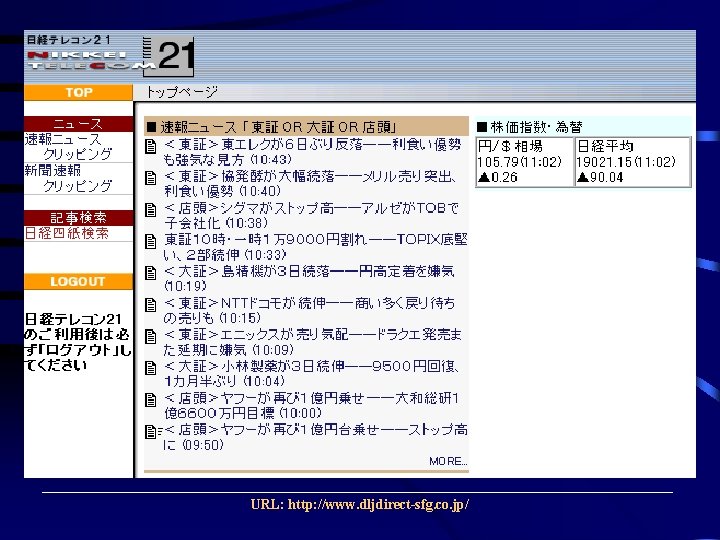Select the ニュース section header
The height and width of the screenshot is (540, 720).
79,124
